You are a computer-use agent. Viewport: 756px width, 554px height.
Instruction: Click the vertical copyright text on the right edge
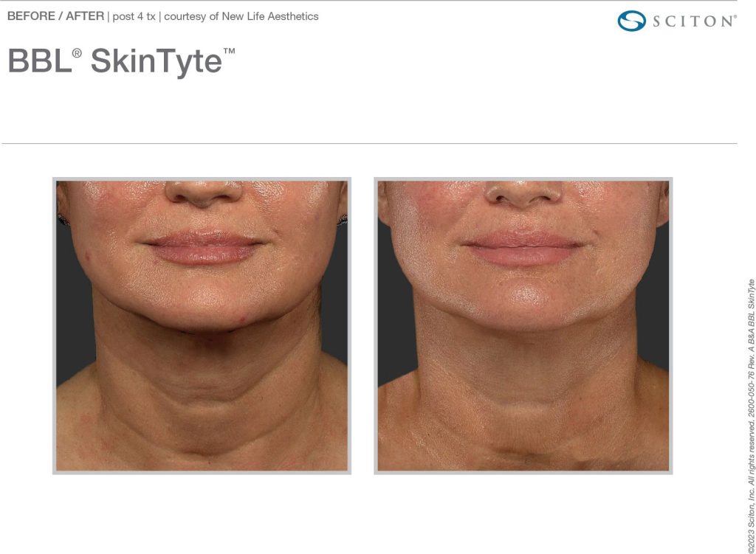point(751,416)
